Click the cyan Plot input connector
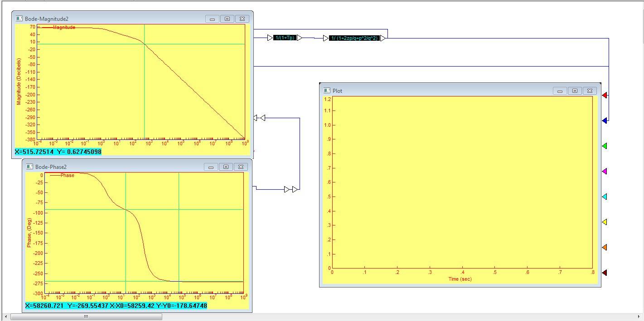The height and width of the screenshot is (321, 644). 605,196
